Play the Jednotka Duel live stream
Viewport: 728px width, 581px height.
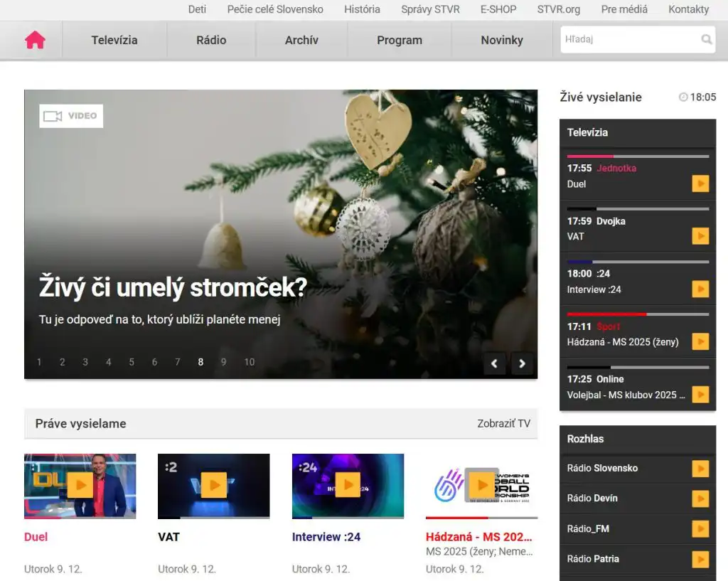700,184
